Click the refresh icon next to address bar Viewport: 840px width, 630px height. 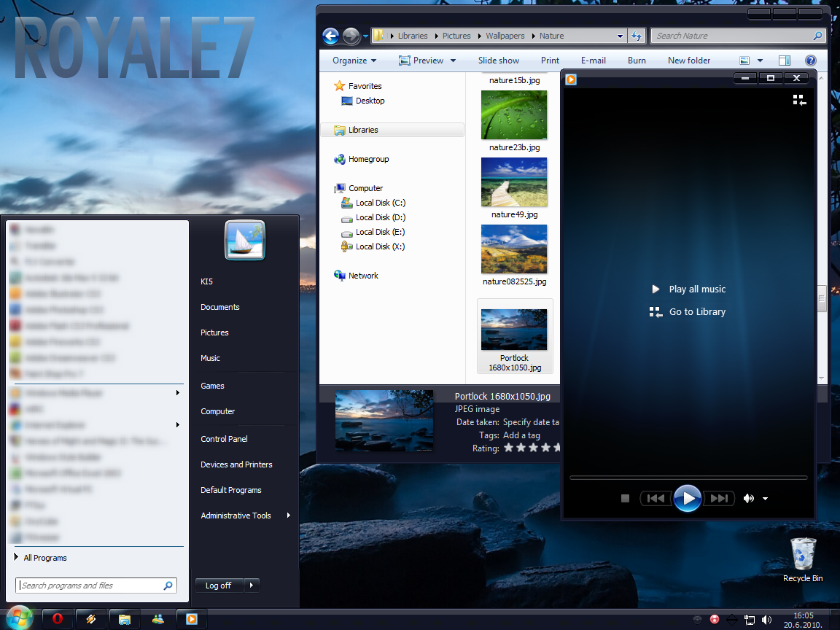click(x=635, y=35)
